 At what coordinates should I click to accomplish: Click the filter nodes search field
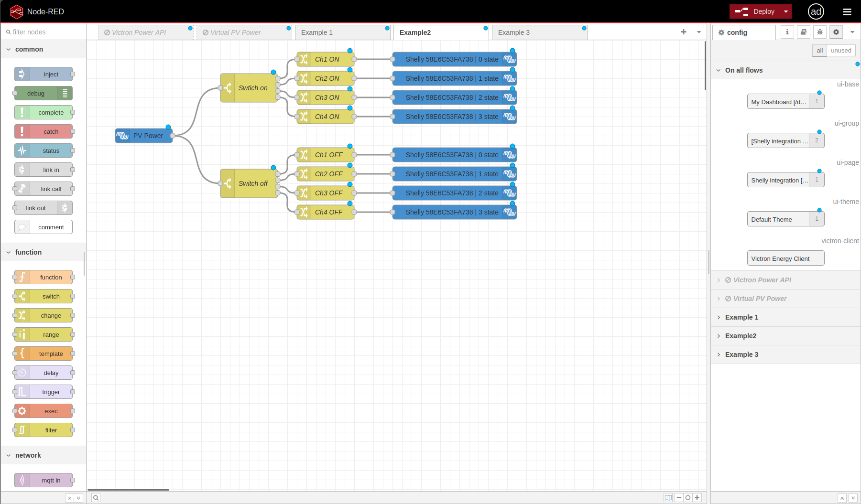pos(44,32)
